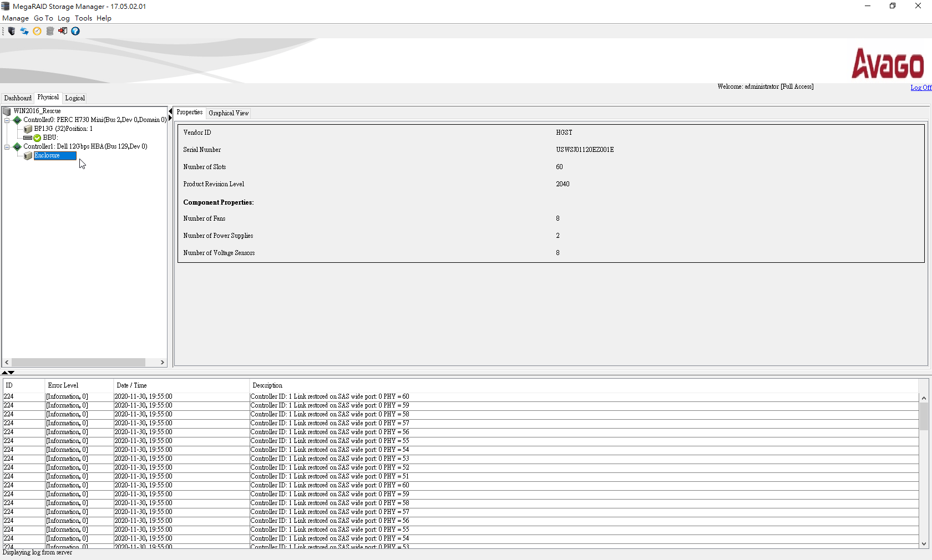Click the grey database toolbar icon
The height and width of the screenshot is (560, 932).
(50, 31)
